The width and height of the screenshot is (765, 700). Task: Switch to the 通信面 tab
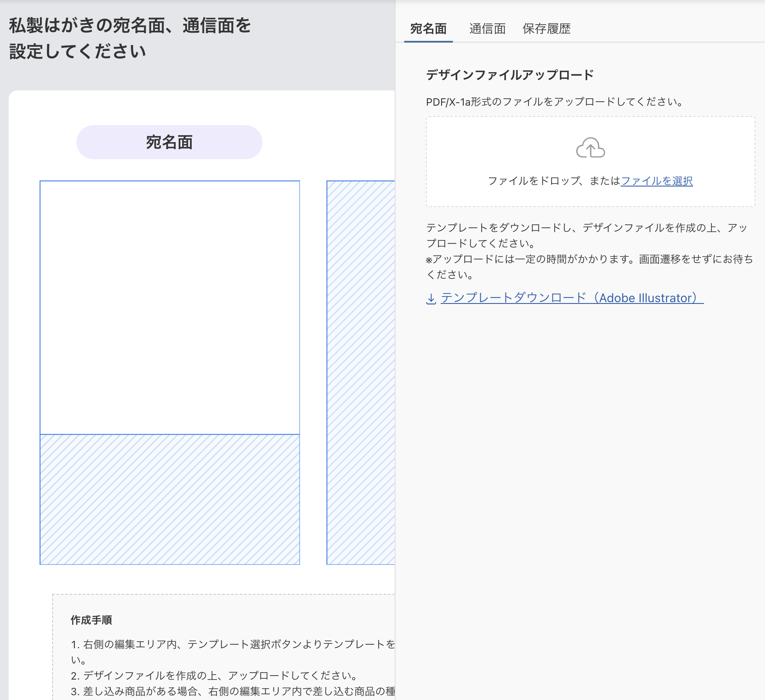[x=487, y=29]
